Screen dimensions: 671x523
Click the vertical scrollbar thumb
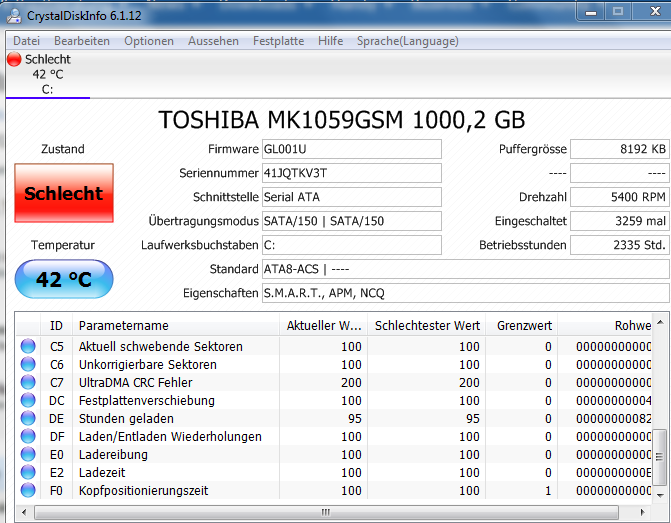pyautogui.click(x=659, y=457)
